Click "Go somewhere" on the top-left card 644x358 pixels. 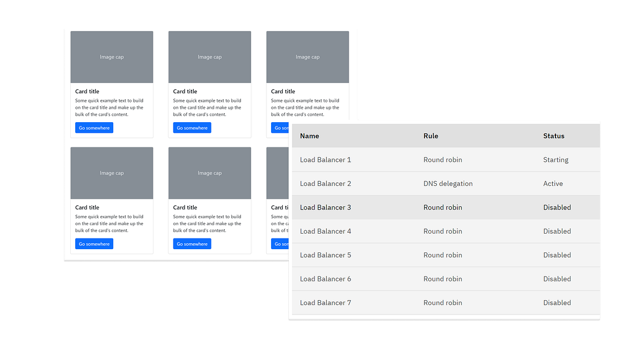click(x=94, y=128)
